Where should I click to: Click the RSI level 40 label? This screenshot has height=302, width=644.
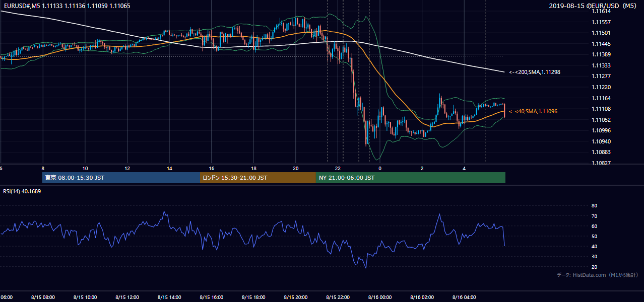click(594, 246)
